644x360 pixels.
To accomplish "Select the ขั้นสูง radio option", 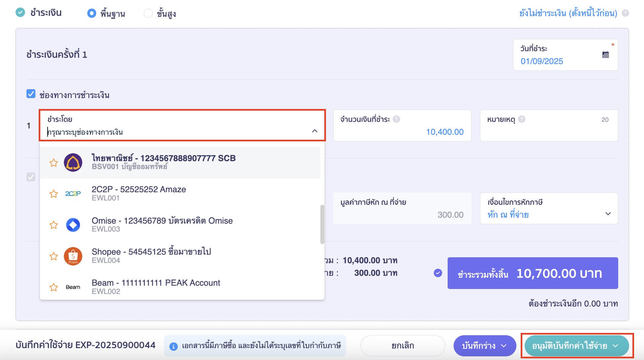I will click(x=148, y=13).
